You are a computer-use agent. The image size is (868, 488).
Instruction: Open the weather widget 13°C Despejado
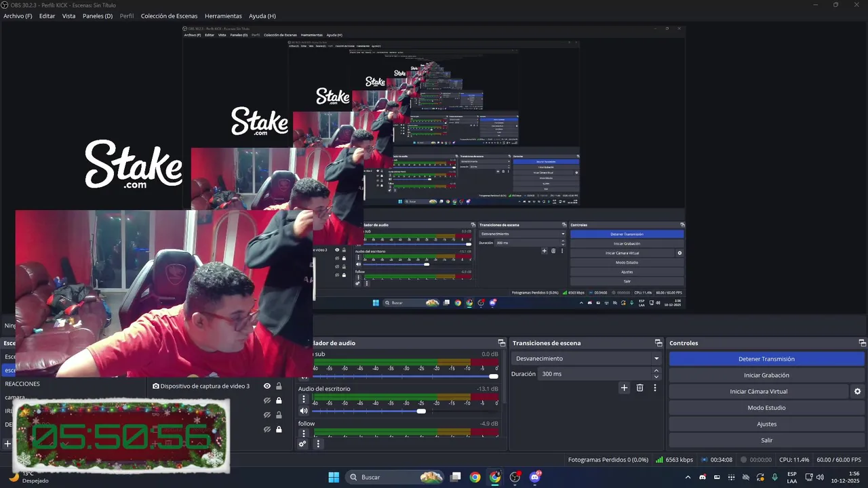click(30, 477)
